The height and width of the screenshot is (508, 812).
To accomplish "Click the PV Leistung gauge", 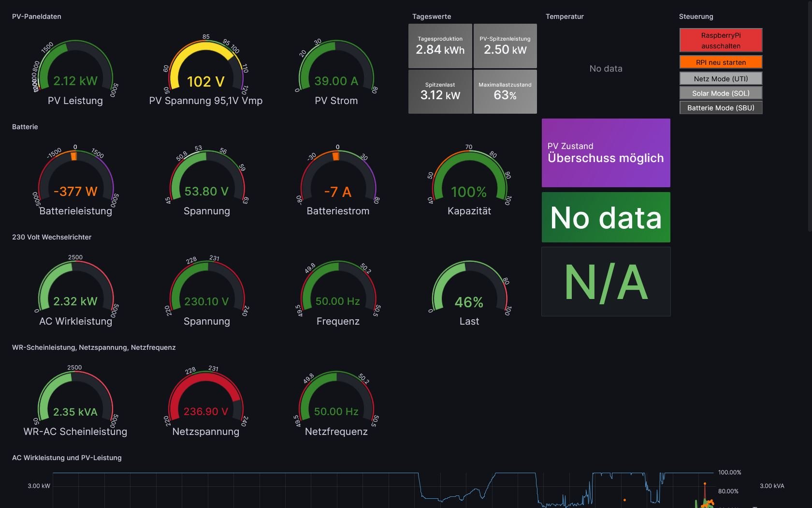I will click(x=75, y=73).
